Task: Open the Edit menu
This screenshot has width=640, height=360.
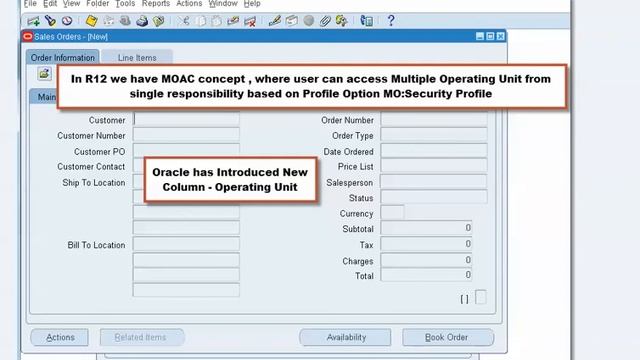Action: 50,4
